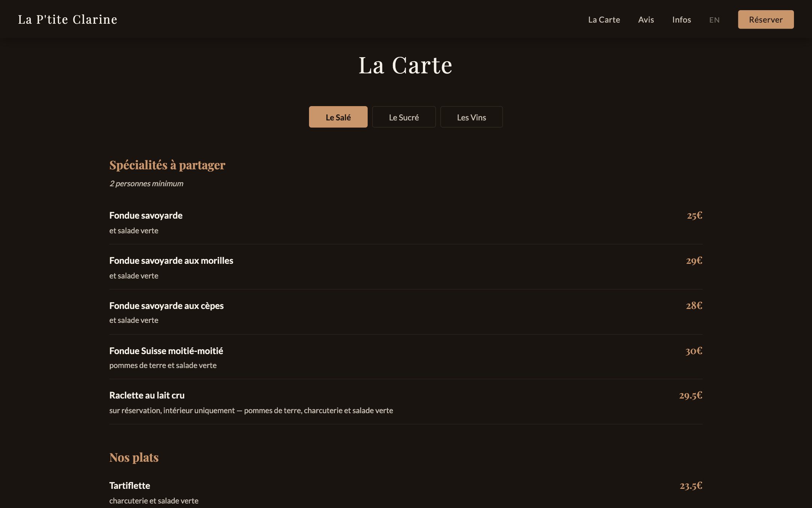Click 'pommes de terre et salade verte' description

[163, 365]
